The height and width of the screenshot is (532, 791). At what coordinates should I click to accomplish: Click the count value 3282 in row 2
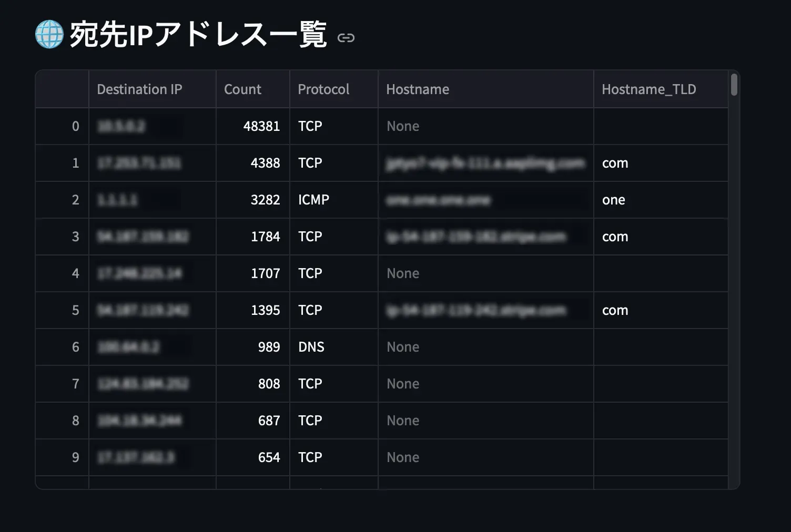pos(266,200)
